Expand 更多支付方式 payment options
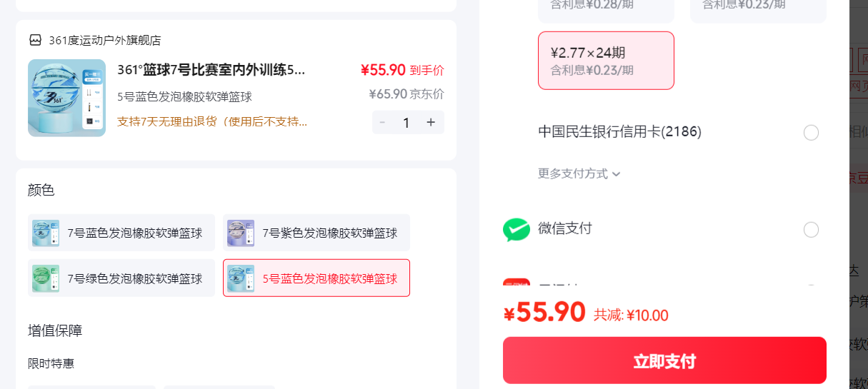868x389 pixels. coord(579,173)
